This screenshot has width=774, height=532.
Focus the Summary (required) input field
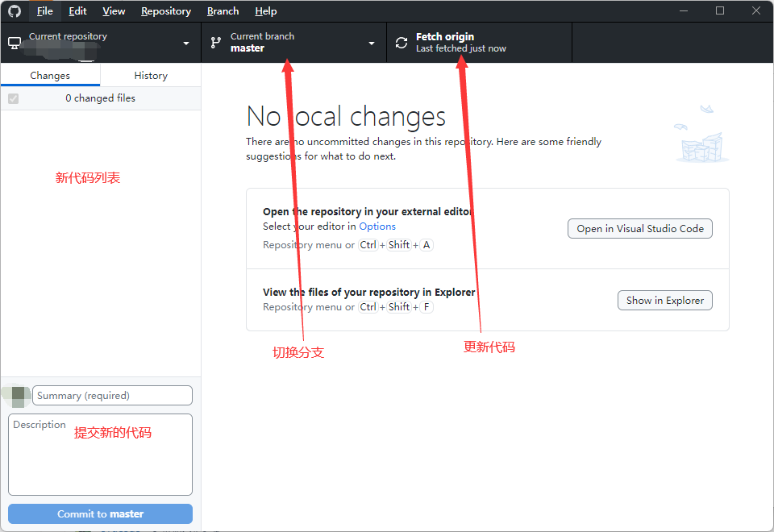pos(112,396)
